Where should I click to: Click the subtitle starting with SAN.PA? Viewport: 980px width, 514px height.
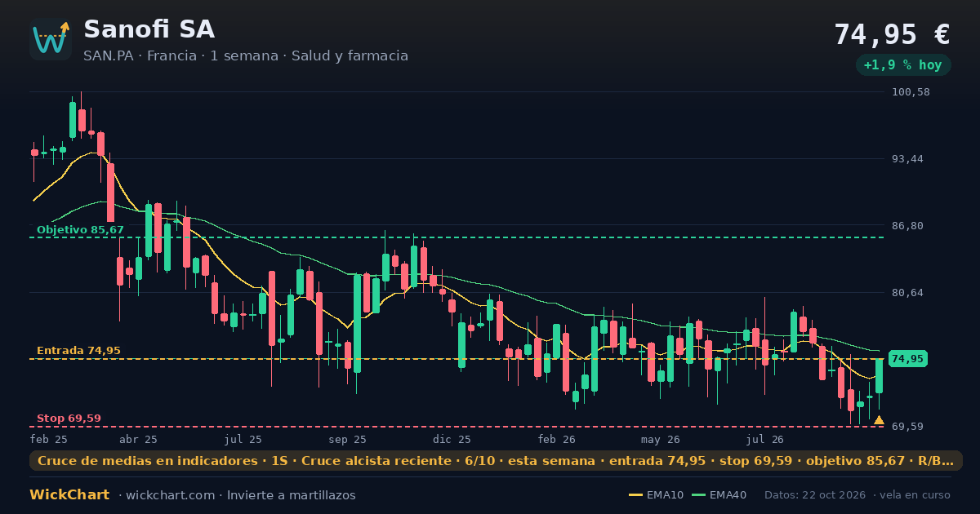246,55
